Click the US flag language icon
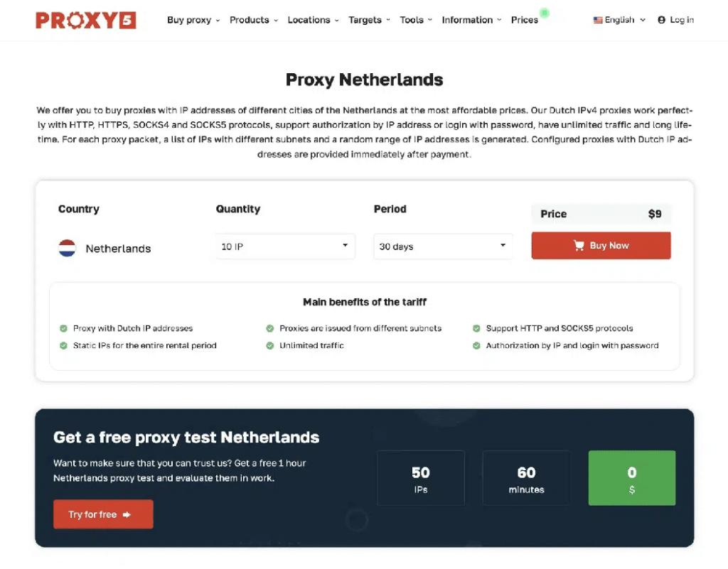The image size is (728, 569). coord(598,20)
